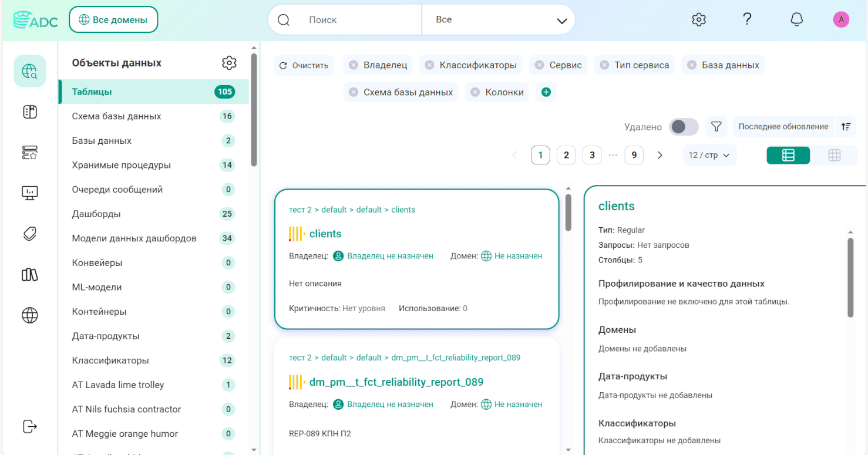Click the sort order icon
This screenshot has width=868, height=455.
pos(846,126)
